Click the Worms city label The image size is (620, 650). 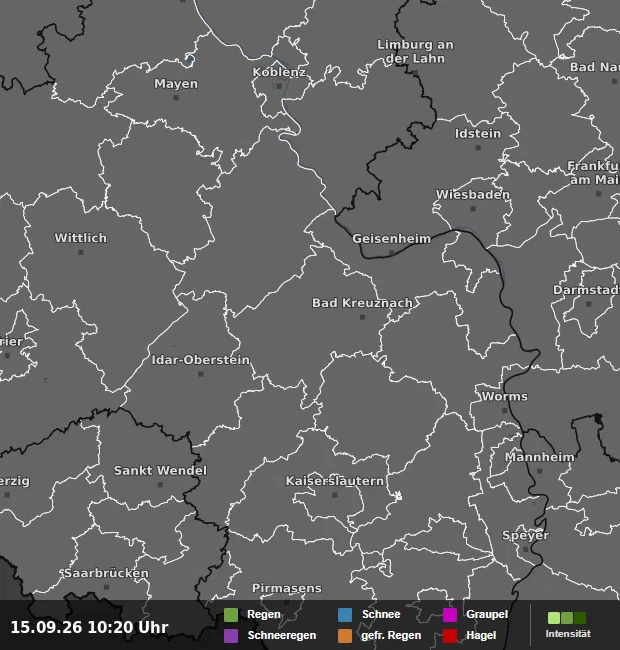(x=504, y=396)
